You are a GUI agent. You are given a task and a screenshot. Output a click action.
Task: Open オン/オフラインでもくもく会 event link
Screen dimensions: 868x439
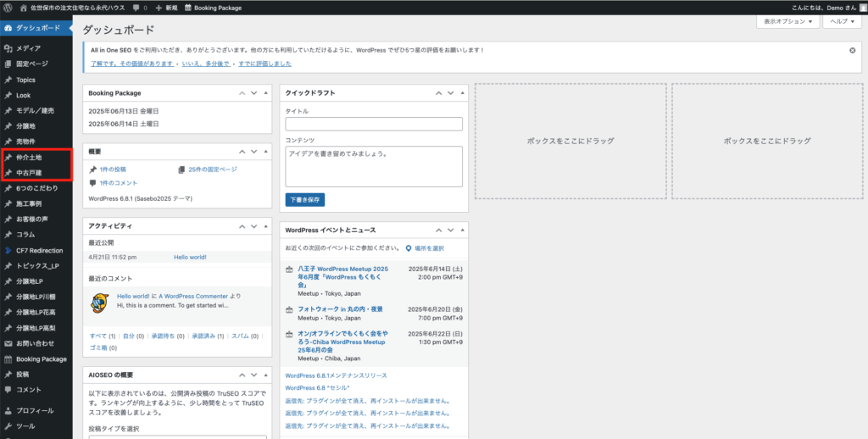tap(342, 342)
